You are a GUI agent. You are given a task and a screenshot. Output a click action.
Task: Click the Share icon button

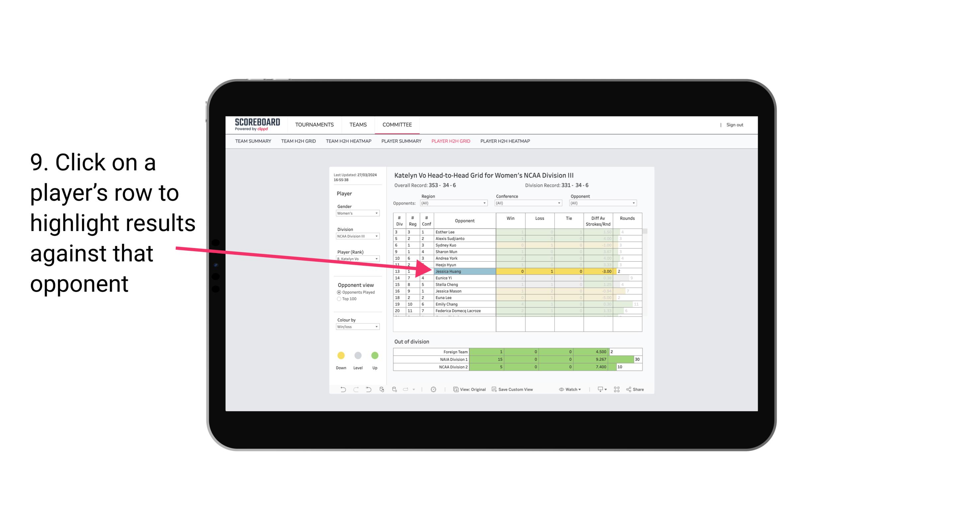coord(638,390)
